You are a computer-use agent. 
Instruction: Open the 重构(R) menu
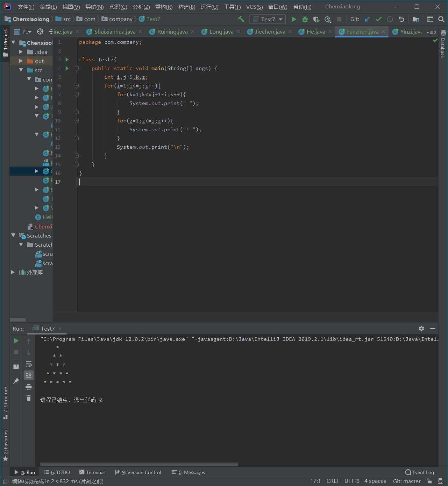click(x=164, y=7)
